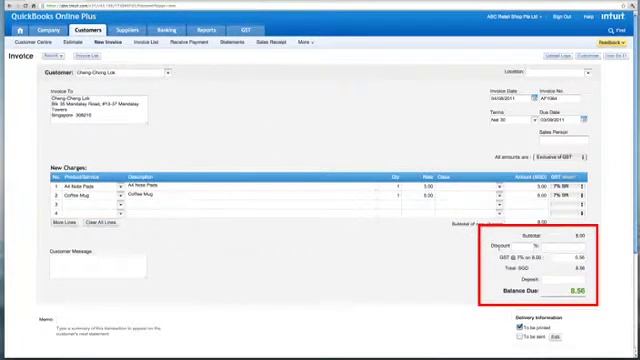The height and width of the screenshot is (360, 640).
Task: Click the More Lines button
Action: pos(64,222)
